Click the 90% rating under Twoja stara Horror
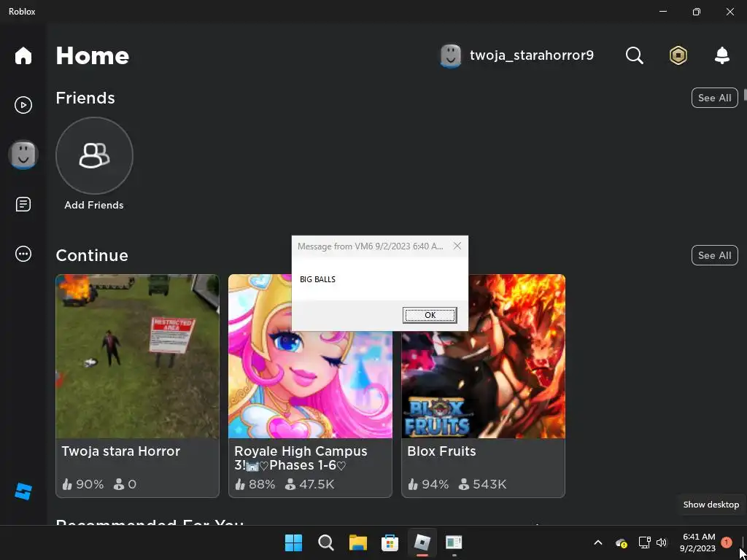 (x=83, y=484)
